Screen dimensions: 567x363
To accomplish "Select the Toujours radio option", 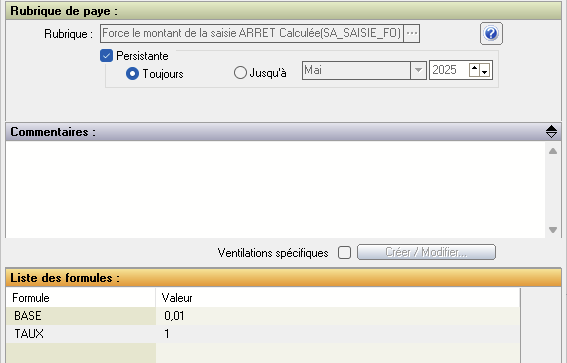I will point(132,74).
